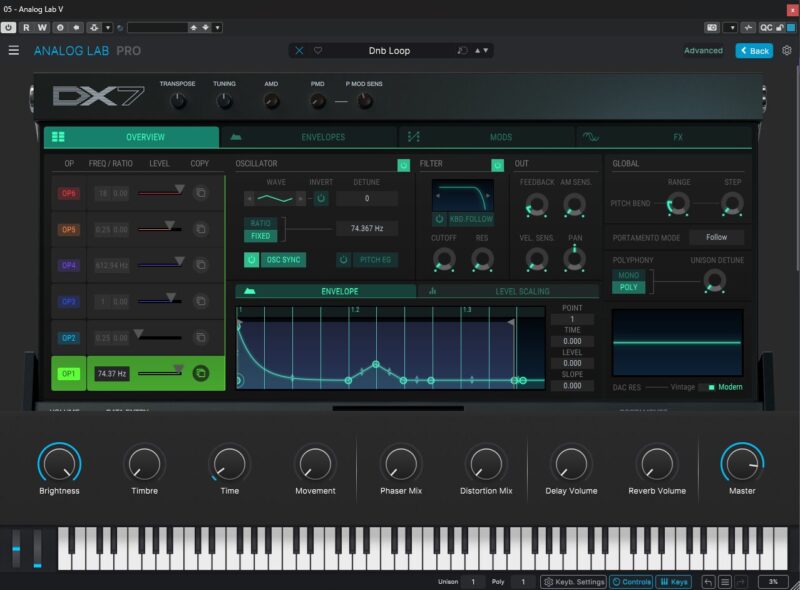Click the next filter type arrow on the filter display
Image resolution: width=800 pixels, height=590 pixels.
tap(488, 196)
